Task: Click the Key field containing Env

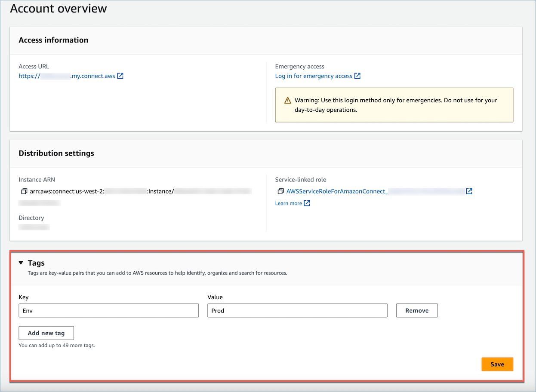Action: click(x=108, y=311)
